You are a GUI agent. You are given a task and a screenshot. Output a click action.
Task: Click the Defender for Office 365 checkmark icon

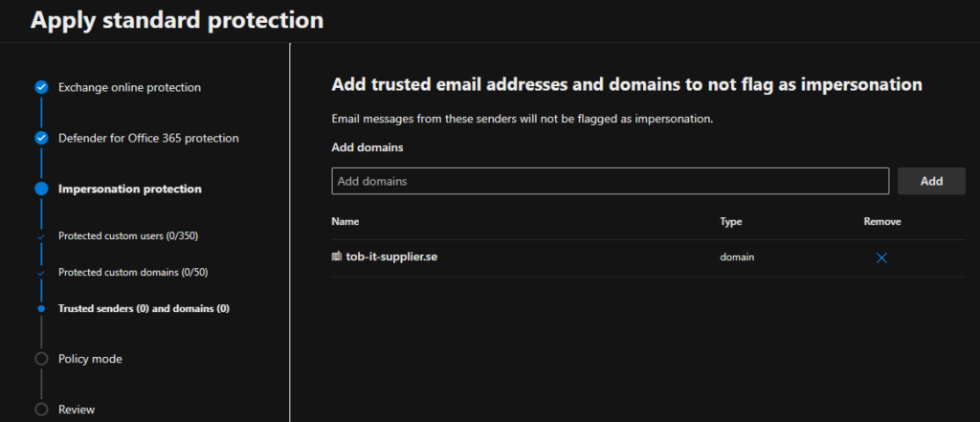(41, 138)
